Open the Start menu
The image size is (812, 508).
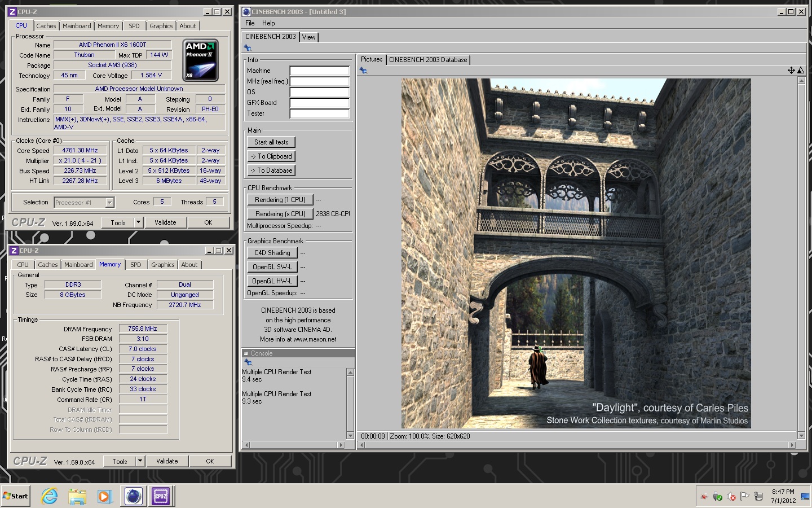click(15, 496)
